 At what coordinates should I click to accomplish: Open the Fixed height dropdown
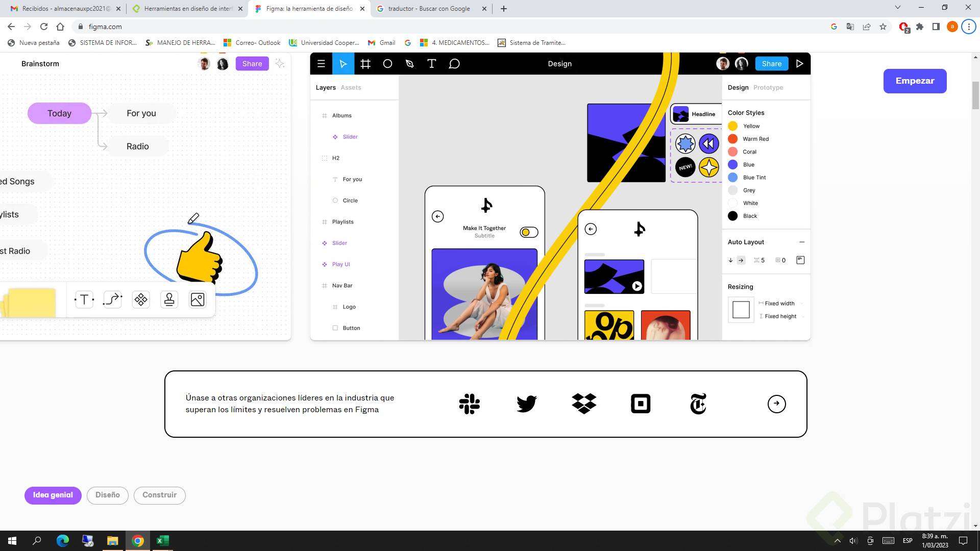tap(781, 316)
